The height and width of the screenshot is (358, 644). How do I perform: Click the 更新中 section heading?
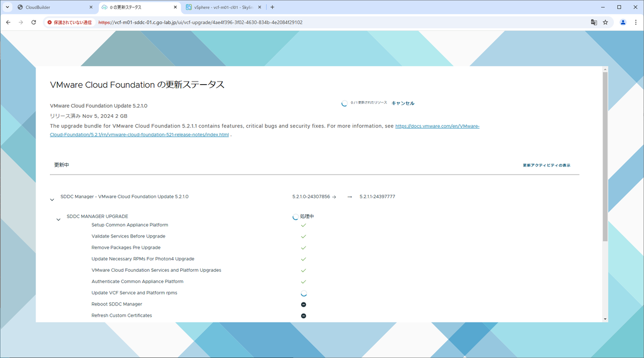click(x=61, y=165)
